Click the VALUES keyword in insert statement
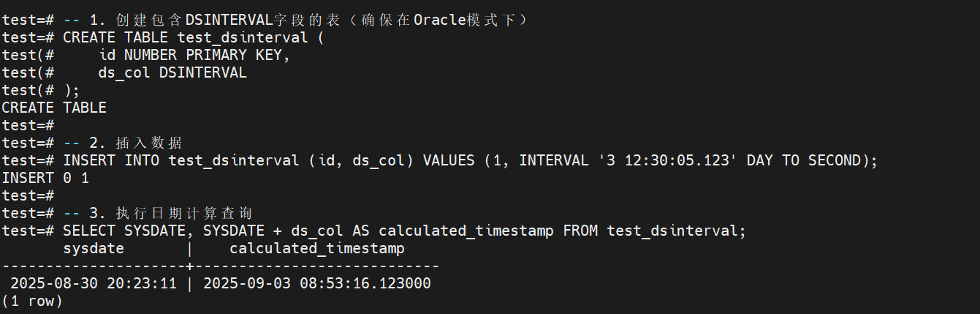 [449, 160]
